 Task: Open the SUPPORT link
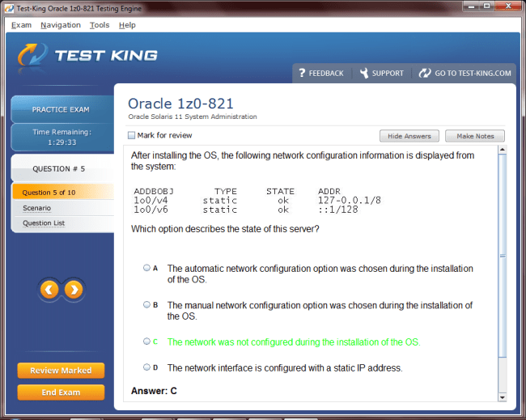[x=388, y=73]
